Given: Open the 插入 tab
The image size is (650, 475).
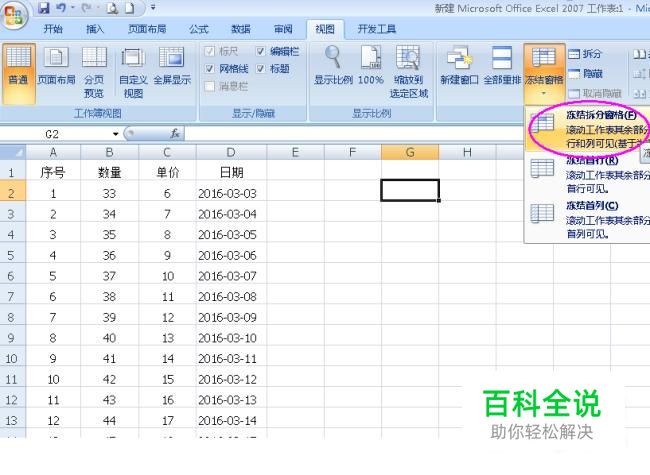Looking at the screenshot, I should tap(95, 29).
